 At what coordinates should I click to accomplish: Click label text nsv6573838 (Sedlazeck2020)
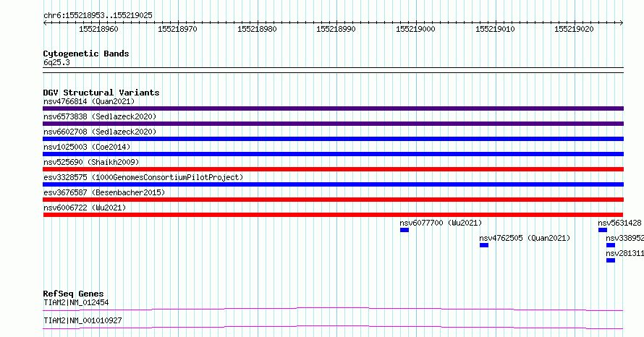point(100,116)
